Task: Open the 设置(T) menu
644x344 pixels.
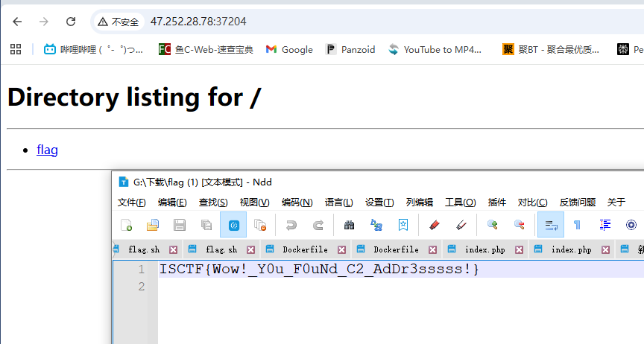Action: pyautogui.click(x=379, y=202)
